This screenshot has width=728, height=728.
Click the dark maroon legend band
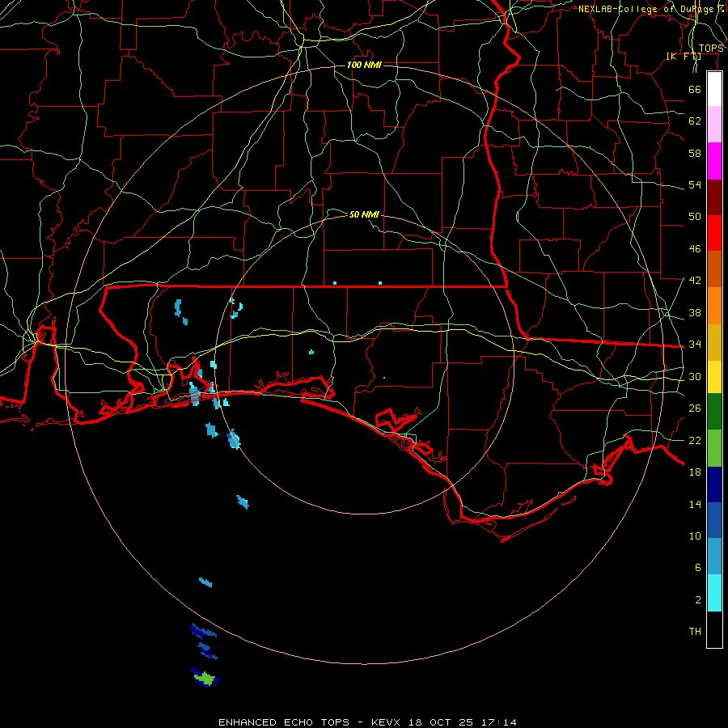[x=714, y=197]
